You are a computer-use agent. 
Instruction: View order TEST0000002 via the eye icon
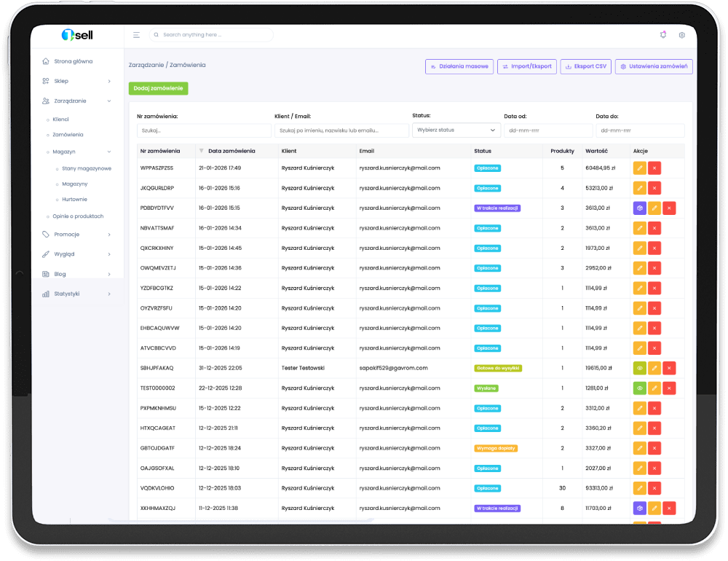tap(640, 388)
